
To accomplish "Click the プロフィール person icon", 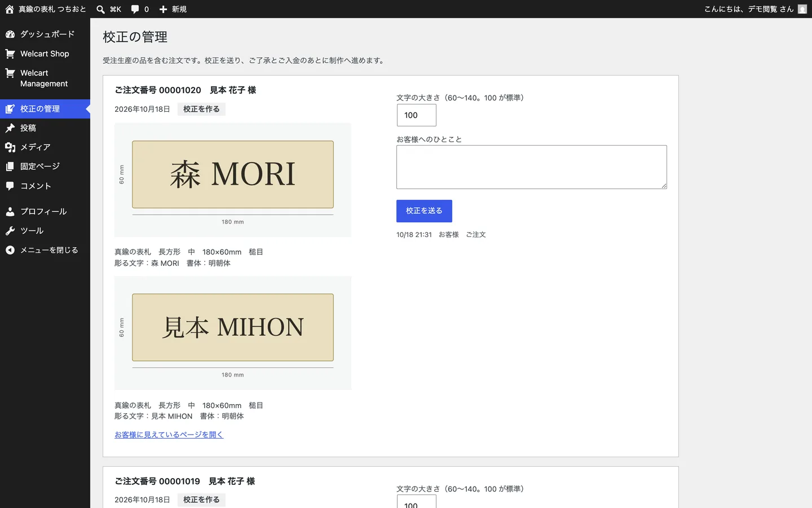I will (x=10, y=212).
